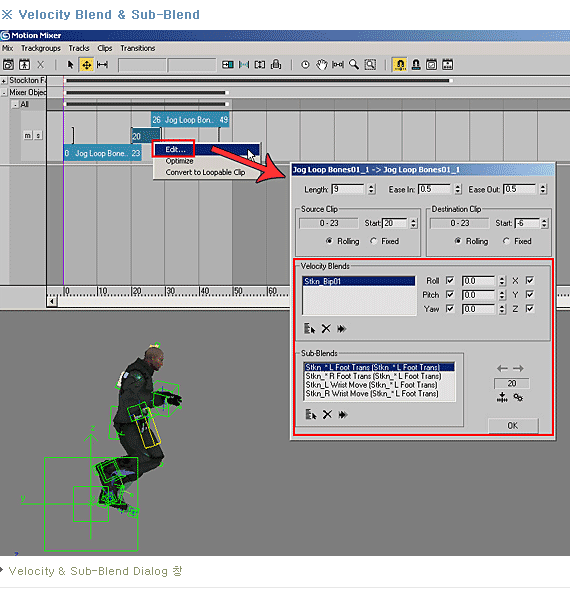Toggle the Z axis checkbox
The width and height of the screenshot is (570, 598).
click(530, 309)
